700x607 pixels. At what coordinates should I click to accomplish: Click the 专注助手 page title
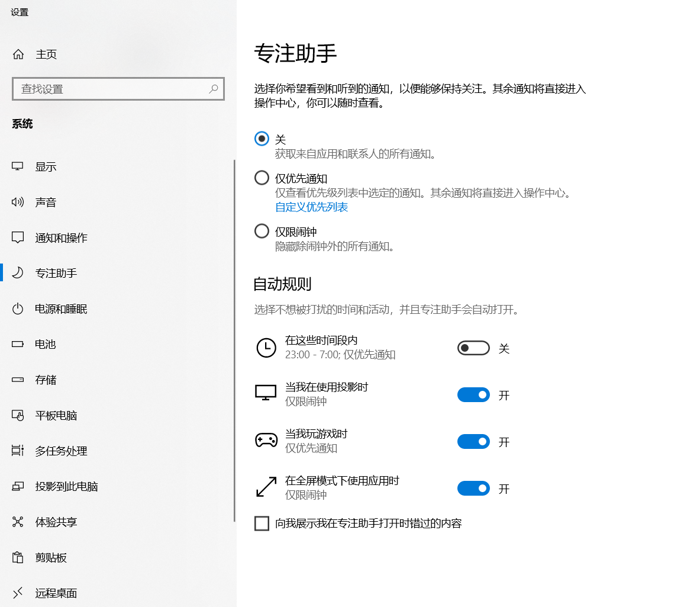point(295,54)
